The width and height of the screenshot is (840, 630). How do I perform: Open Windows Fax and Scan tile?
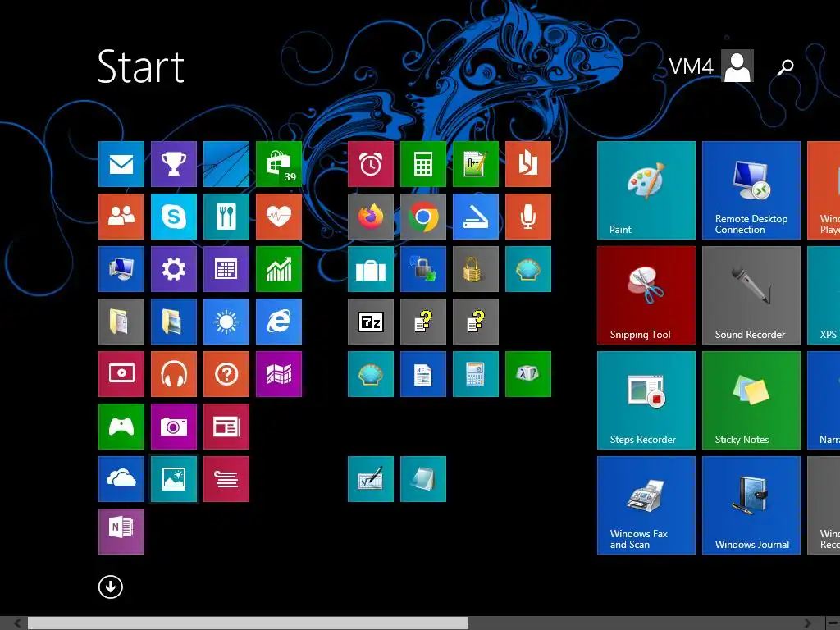click(646, 505)
